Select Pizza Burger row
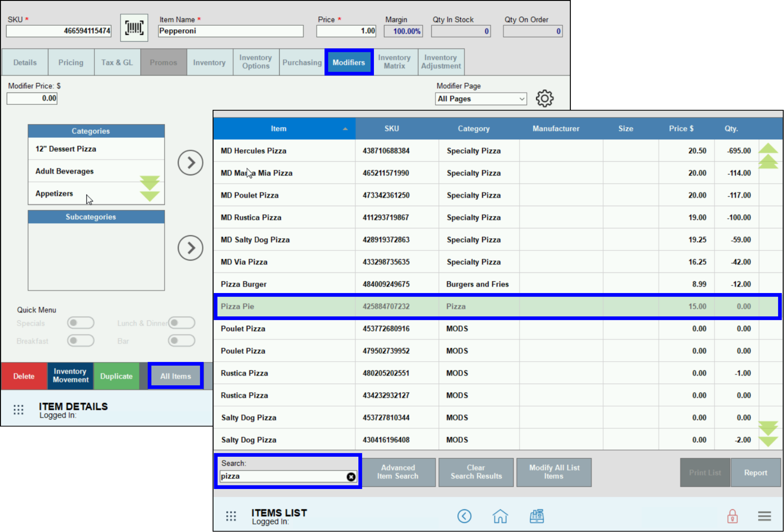The image size is (784, 532). click(486, 284)
